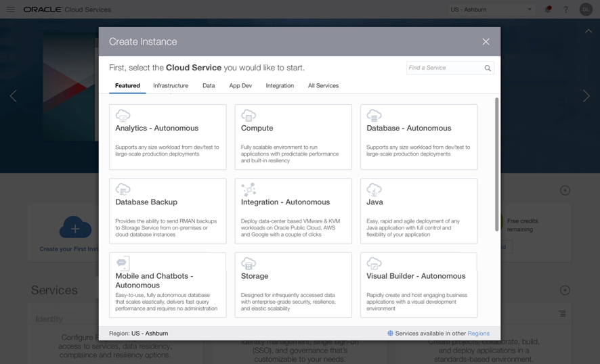Image resolution: width=600 pixels, height=364 pixels.
Task: Select the Storage service title
Action: point(255,276)
